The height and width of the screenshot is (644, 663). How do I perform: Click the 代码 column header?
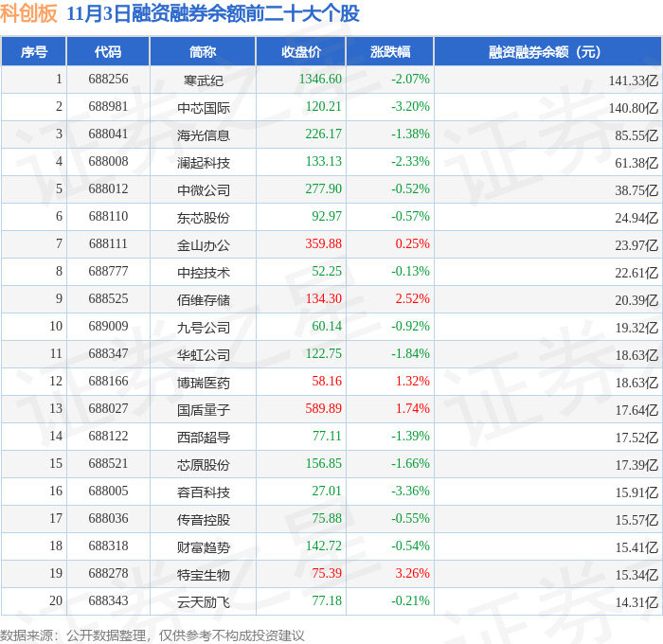click(108, 51)
